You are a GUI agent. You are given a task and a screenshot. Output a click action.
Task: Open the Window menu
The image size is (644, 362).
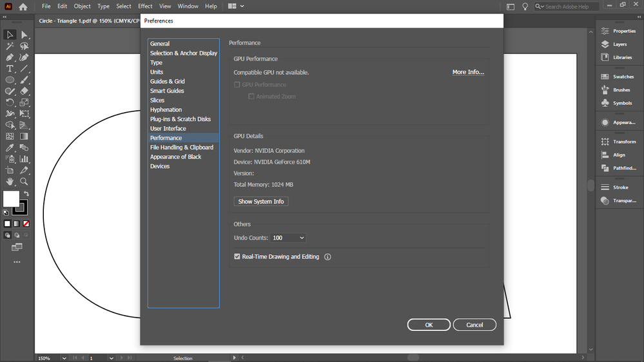pos(188,6)
